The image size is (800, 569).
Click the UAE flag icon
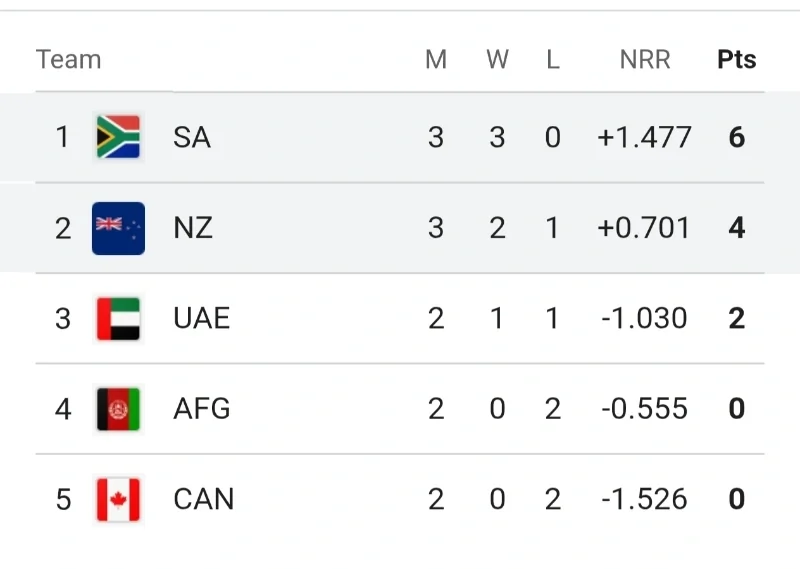(118, 319)
